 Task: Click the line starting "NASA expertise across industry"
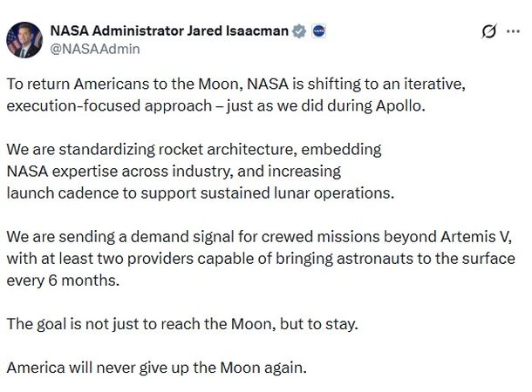[173, 170]
